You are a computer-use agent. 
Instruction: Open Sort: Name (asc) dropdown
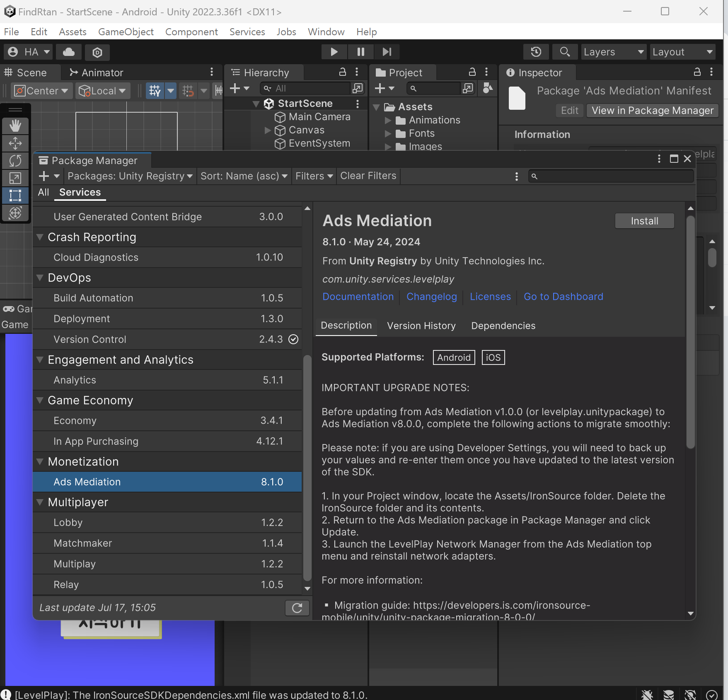pyautogui.click(x=244, y=176)
